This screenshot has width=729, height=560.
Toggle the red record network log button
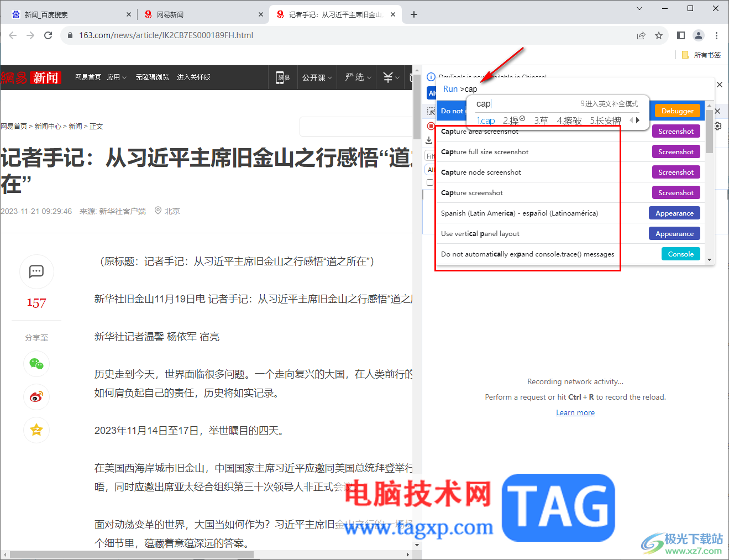430,125
